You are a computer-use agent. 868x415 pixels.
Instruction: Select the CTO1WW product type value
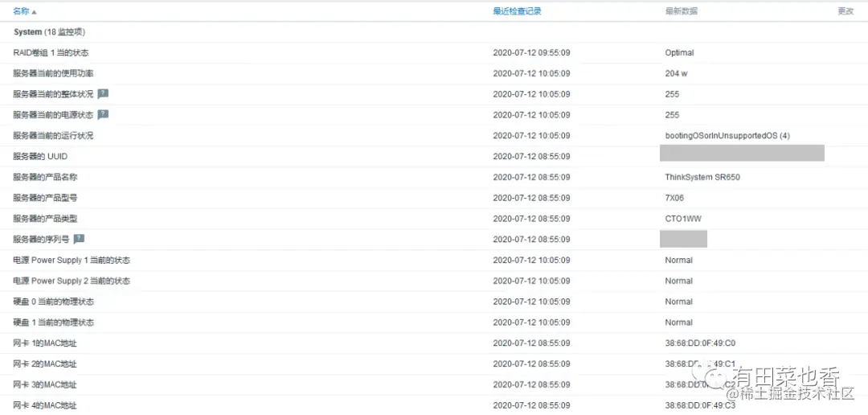(x=683, y=218)
